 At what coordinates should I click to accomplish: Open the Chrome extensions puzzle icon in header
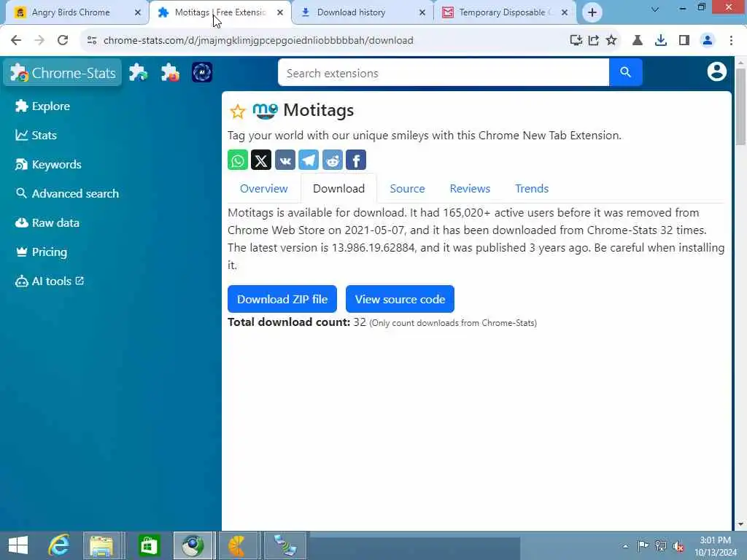(138, 72)
